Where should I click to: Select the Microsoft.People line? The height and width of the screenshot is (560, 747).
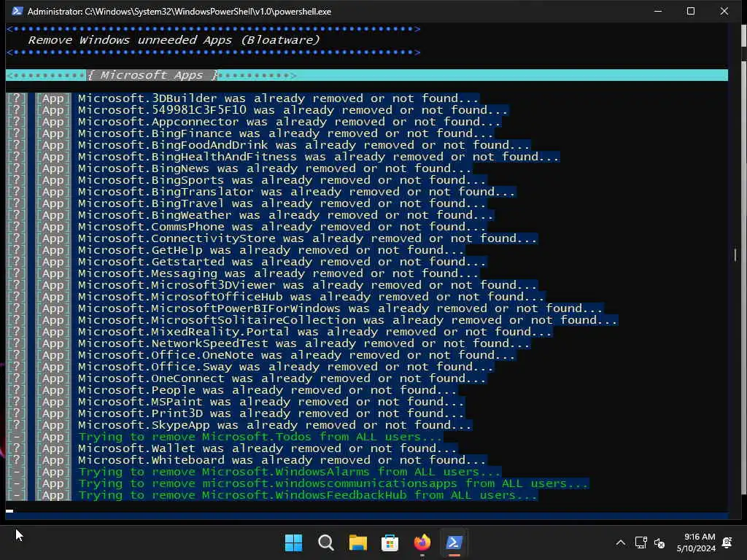click(x=267, y=390)
